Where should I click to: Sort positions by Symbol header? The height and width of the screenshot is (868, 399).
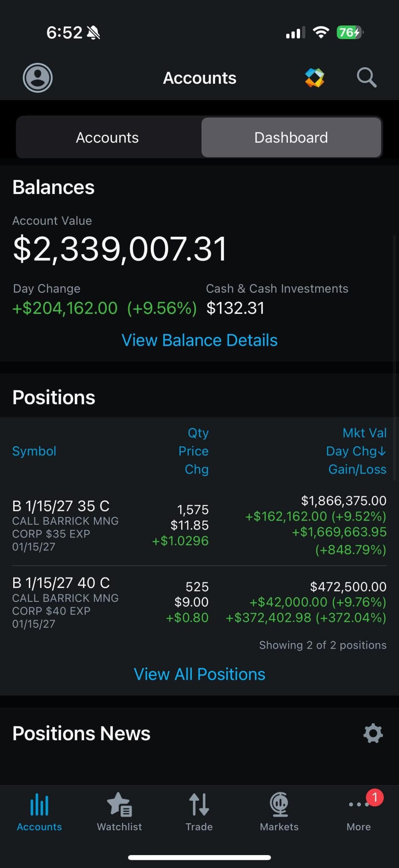tap(34, 451)
